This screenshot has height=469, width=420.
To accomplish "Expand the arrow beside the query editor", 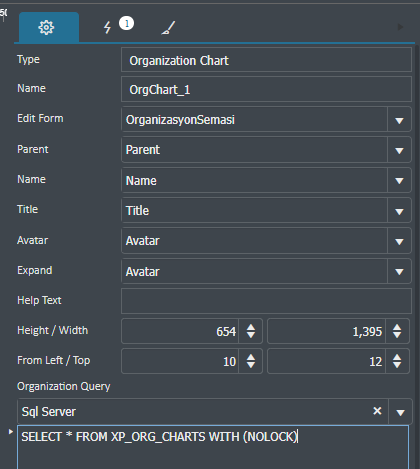I will (10, 431).
